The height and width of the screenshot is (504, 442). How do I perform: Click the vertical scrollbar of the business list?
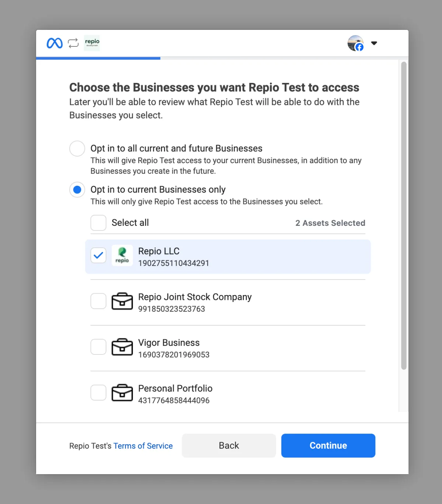pyautogui.click(x=404, y=216)
